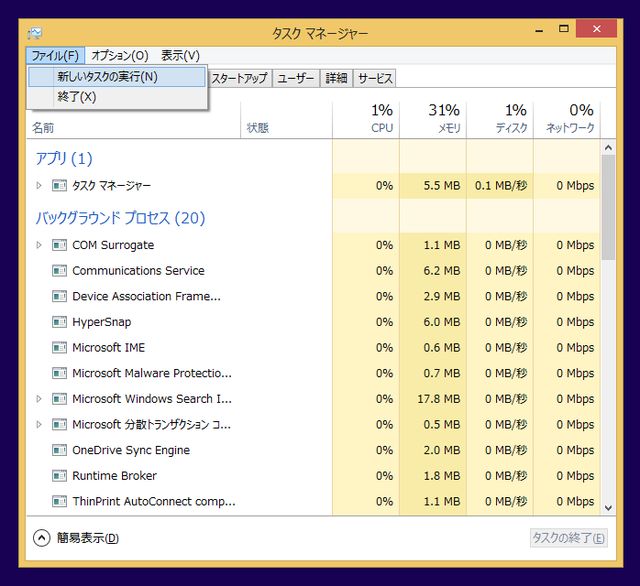Click the 簡易表示(D) label
The height and width of the screenshot is (586, 640).
coord(88,538)
